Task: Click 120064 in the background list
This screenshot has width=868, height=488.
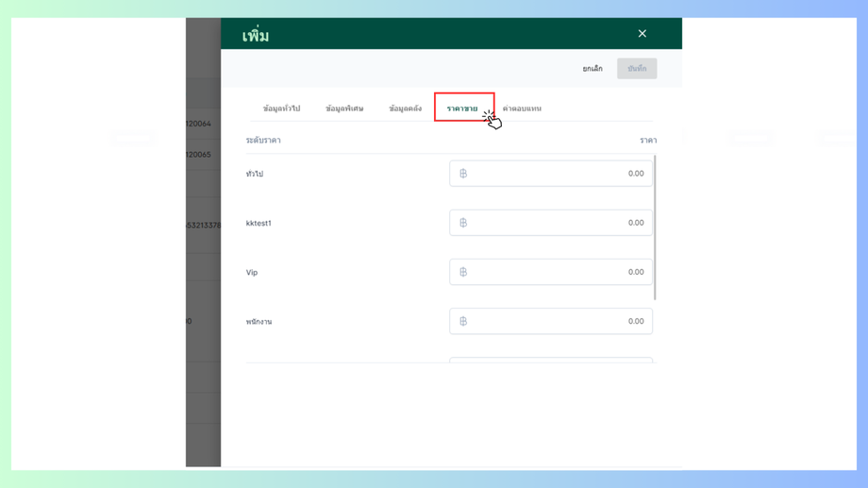Action: (x=199, y=124)
